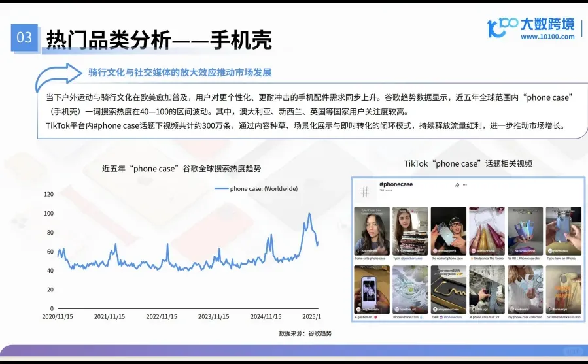
Task: Click the x-axis label 2024/11/15
Action: [x=266, y=317]
